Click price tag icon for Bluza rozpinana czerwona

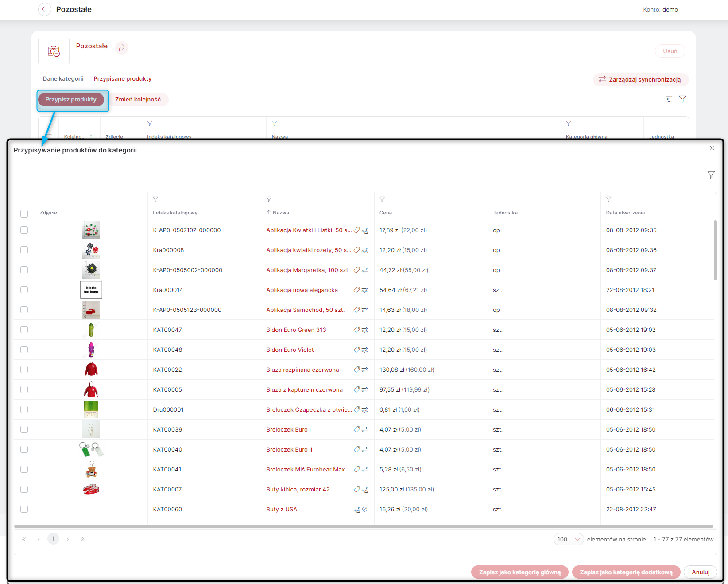pyautogui.click(x=357, y=370)
